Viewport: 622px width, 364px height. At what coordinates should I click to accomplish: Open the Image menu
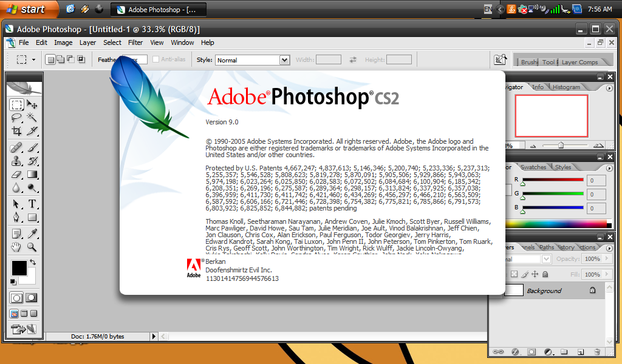tap(63, 42)
